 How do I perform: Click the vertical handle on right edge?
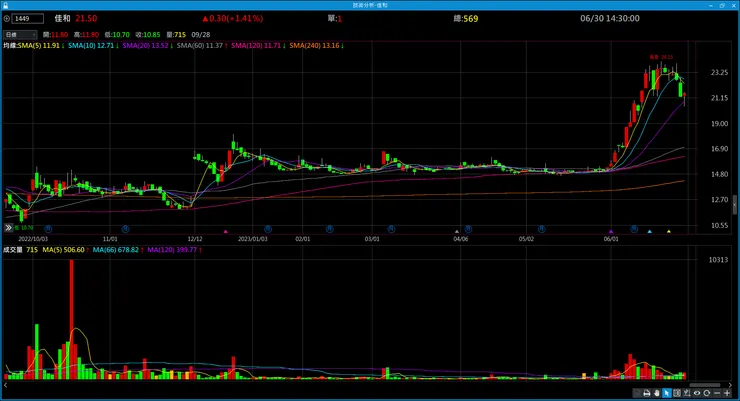(734, 205)
